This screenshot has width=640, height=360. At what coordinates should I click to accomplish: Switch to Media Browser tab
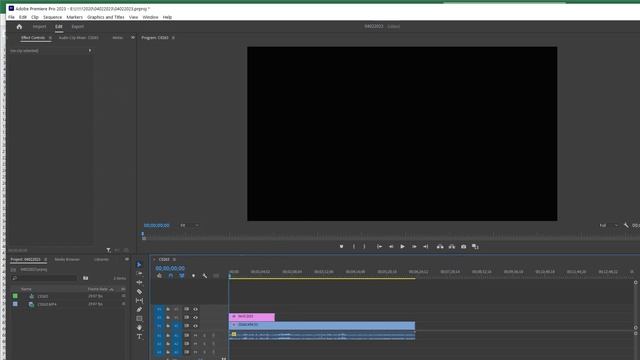point(67,260)
